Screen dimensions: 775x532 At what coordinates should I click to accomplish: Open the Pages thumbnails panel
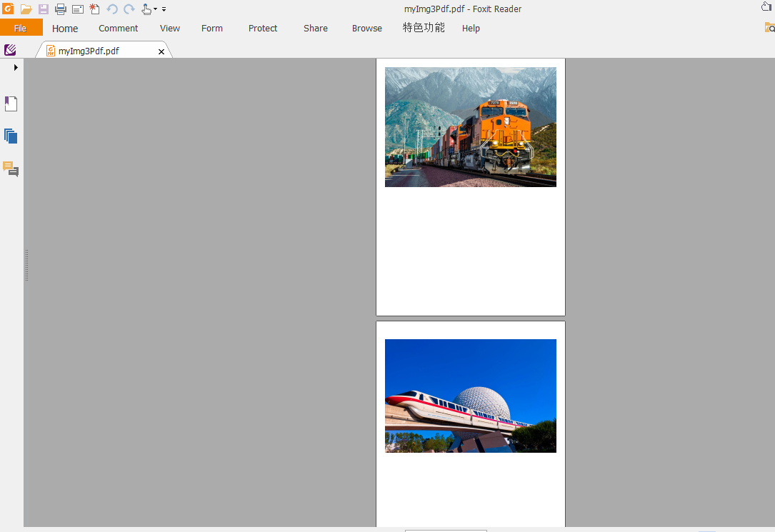pos(11,136)
